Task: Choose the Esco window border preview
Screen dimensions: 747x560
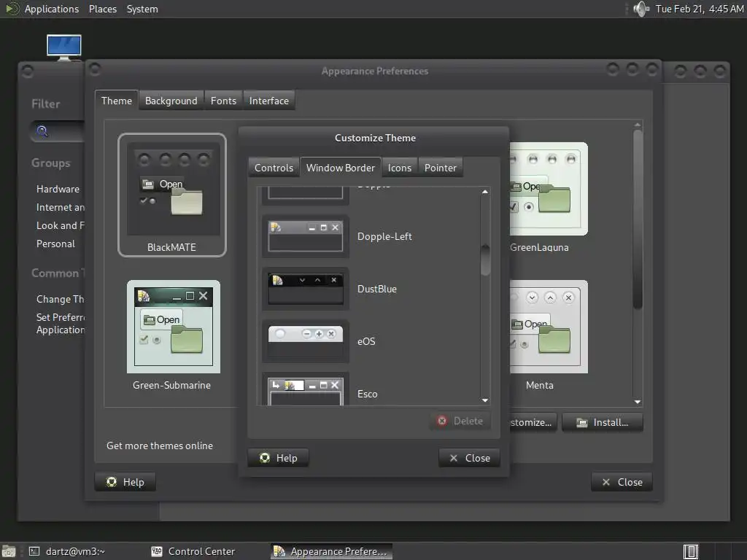Action: coord(306,389)
